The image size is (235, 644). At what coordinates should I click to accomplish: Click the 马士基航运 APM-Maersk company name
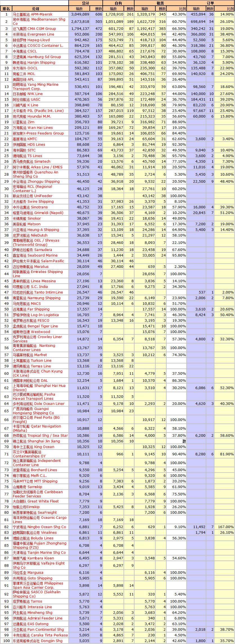[33, 14]
